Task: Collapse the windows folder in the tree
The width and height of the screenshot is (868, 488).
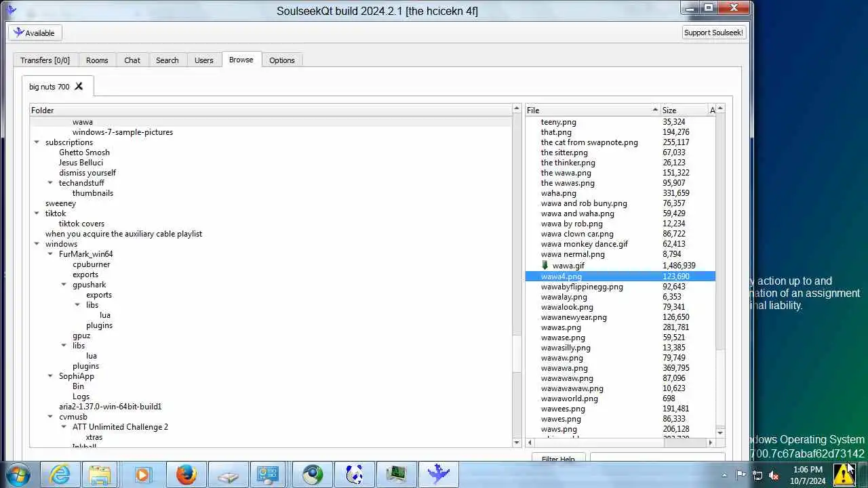Action: [x=37, y=244]
